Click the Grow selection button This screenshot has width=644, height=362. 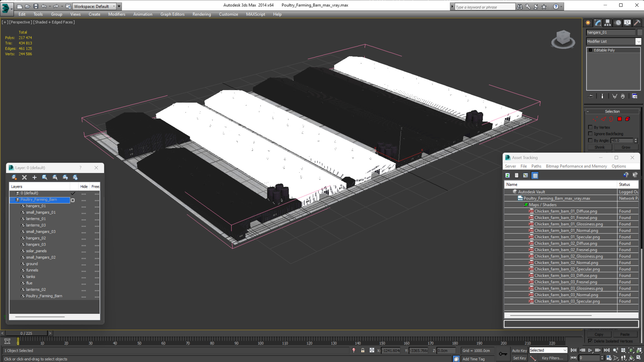pyautogui.click(x=626, y=148)
